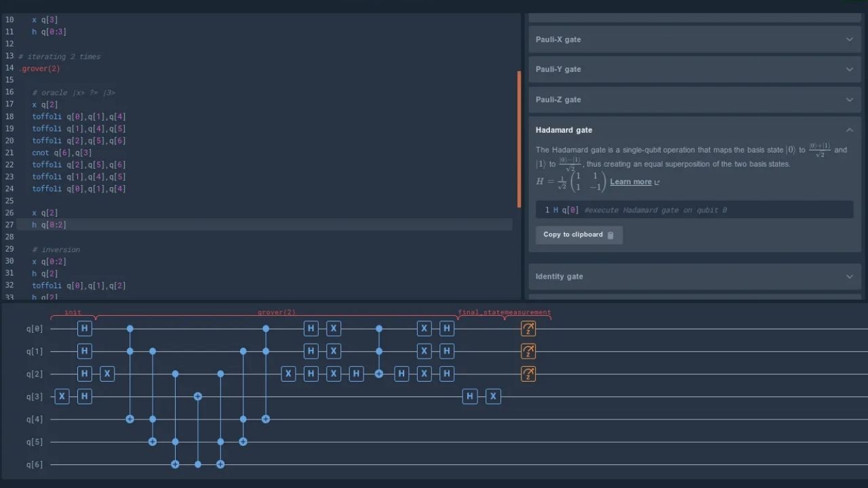Click the final H gate on the q[3] wire
This screenshot has height=488, width=868.
pyautogui.click(x=470, y=396)
